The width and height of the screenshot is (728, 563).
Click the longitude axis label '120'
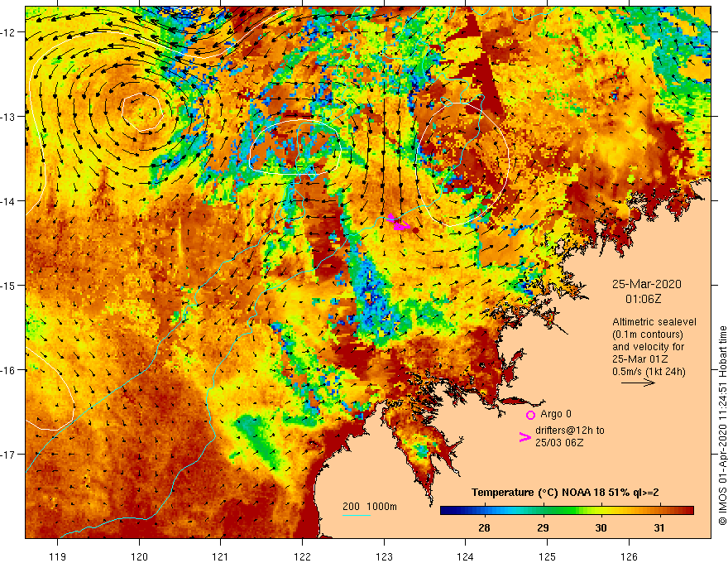[139, 556]
